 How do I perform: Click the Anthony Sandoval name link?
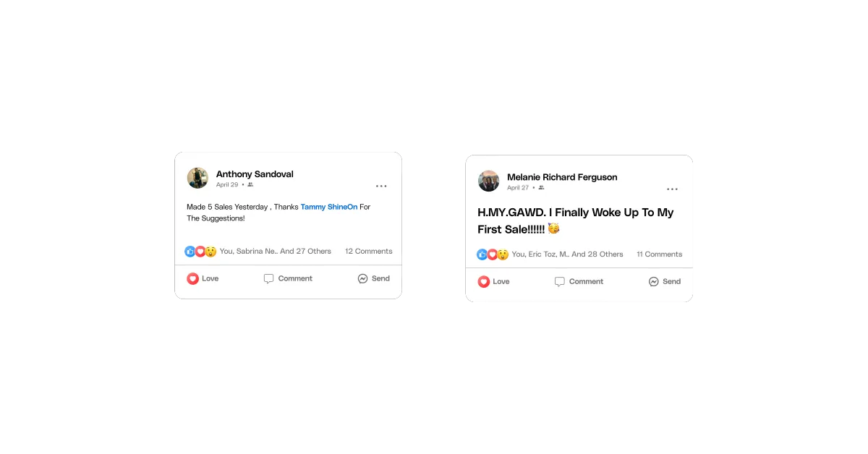[255, 174]
